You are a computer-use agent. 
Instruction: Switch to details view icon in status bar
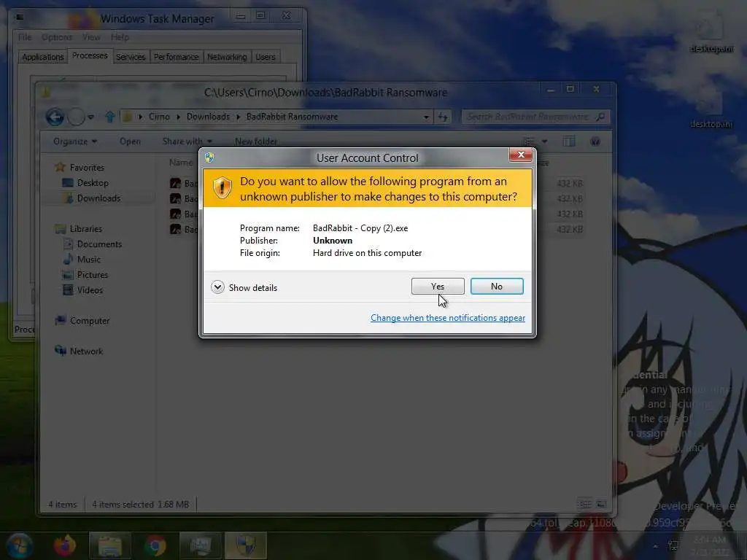coord(584,504)
